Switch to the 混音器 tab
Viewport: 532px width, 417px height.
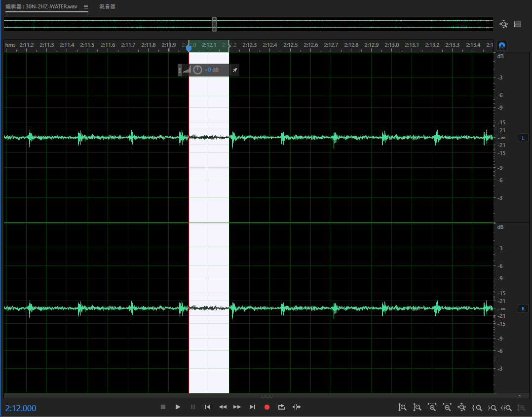point(107,7)
